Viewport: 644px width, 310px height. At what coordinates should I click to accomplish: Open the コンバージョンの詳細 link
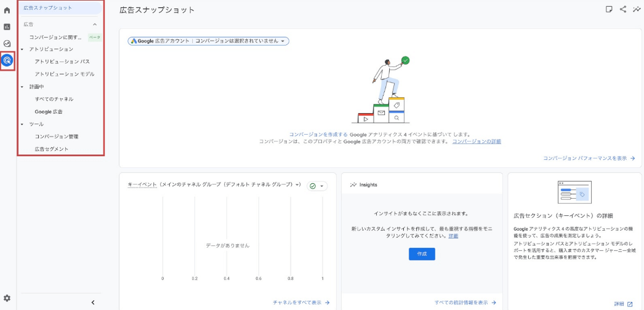click(477, 141)
